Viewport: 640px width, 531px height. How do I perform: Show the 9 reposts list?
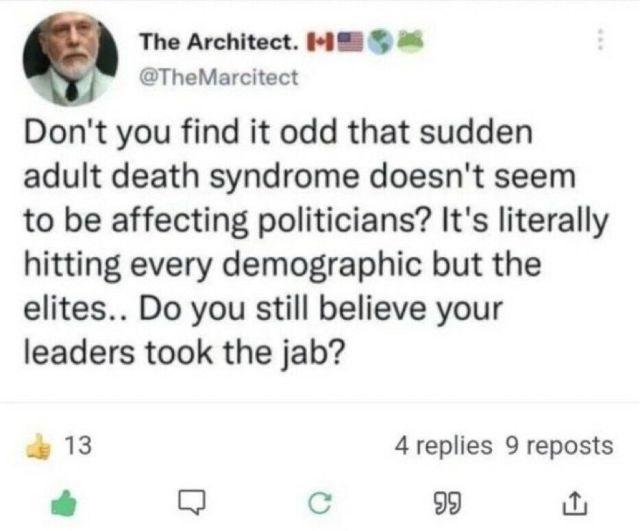pos(559,445)
